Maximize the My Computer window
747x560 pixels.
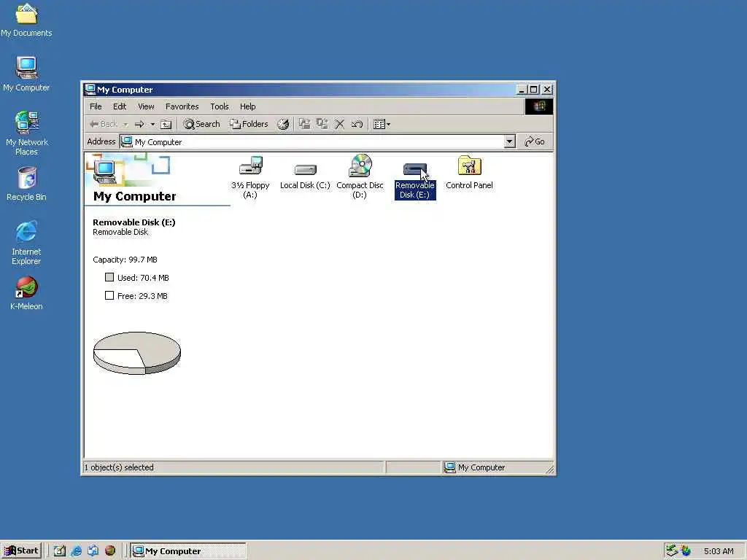(x=534, y=90)
